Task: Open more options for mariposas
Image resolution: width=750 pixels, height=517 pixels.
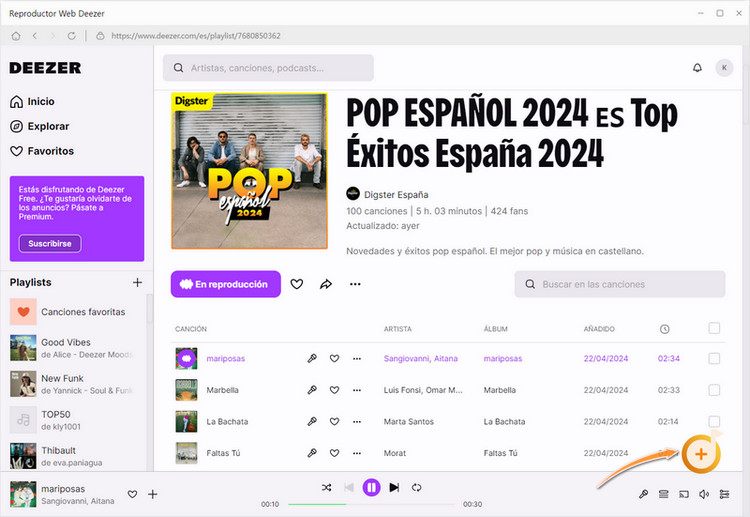Action: click(357, 358)
